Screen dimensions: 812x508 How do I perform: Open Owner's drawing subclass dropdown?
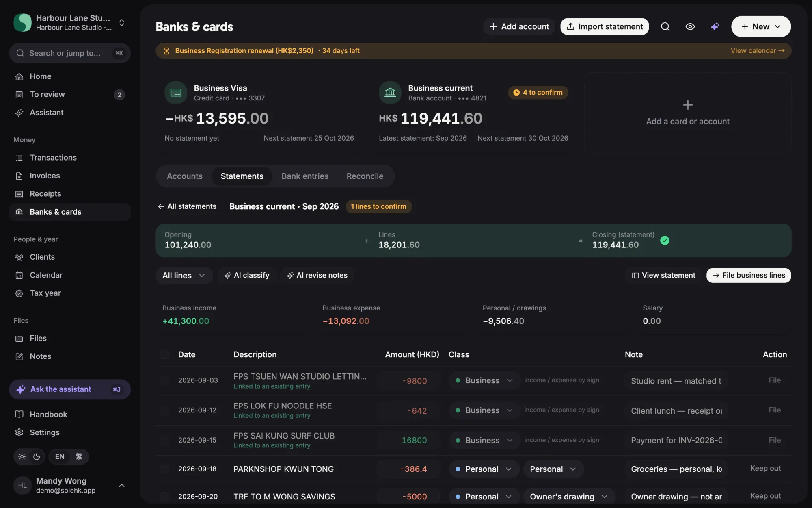pos(569,497)
